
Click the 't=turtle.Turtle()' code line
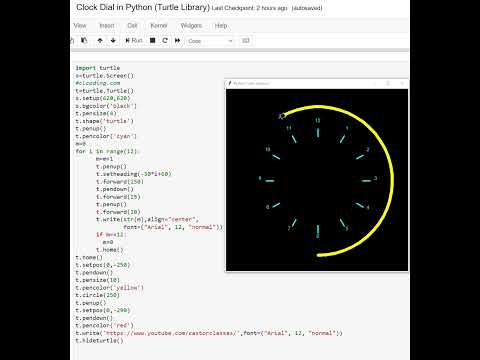coord(104,91)
